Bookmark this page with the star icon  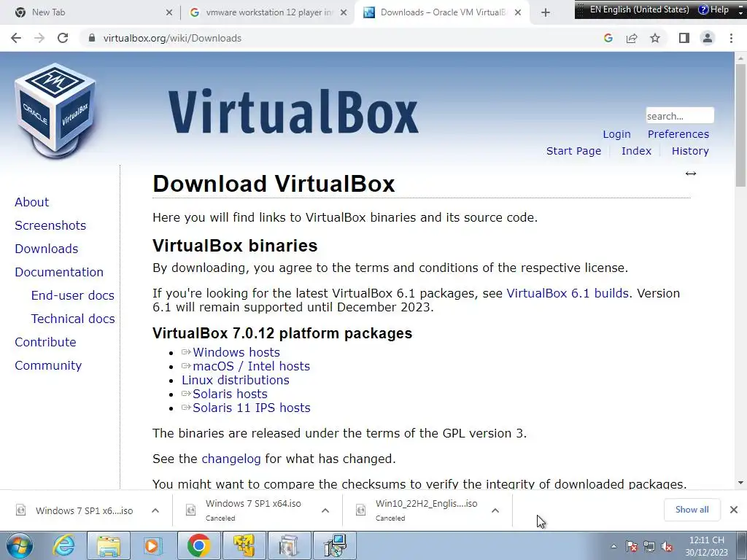coord(655,38)
